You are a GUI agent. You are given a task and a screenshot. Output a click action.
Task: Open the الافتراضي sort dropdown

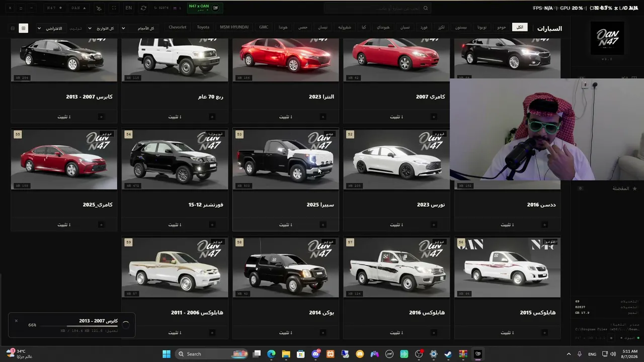click(x=50, y=28)
